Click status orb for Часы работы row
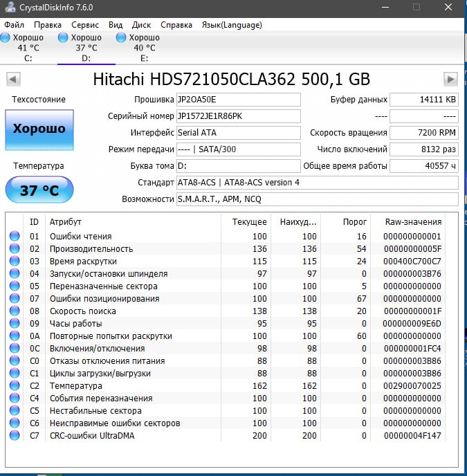Screen dimensions: 467x476 [x=15, y=323]
